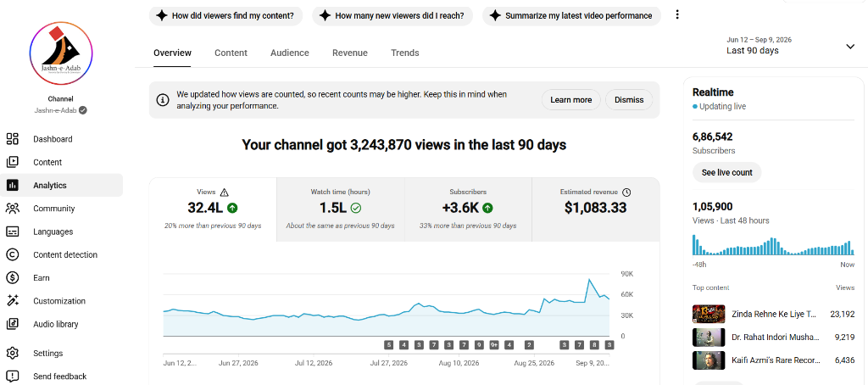Click the 1,05,900 views last 48 hours
868x385 pixels.
(712, 207)
